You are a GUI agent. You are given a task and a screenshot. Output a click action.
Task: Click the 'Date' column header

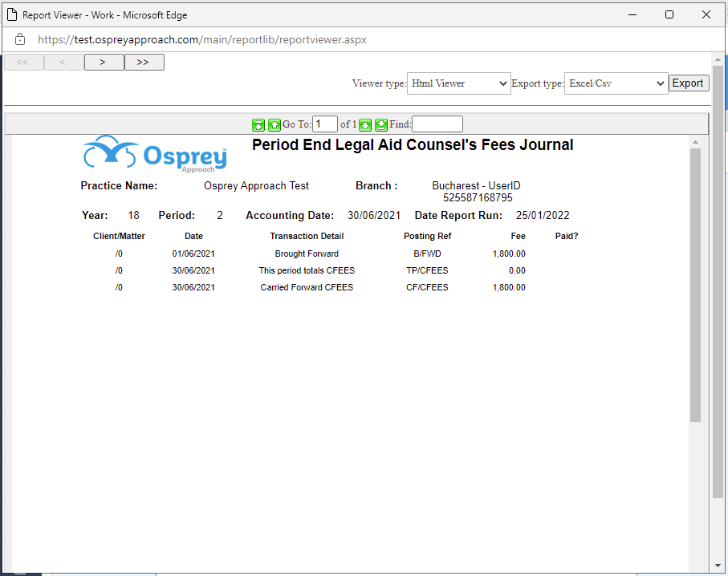click(193, 236)
